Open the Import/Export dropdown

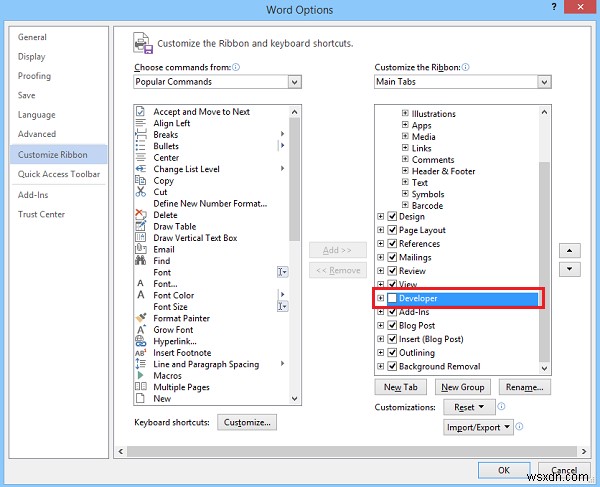coord(478,427)
